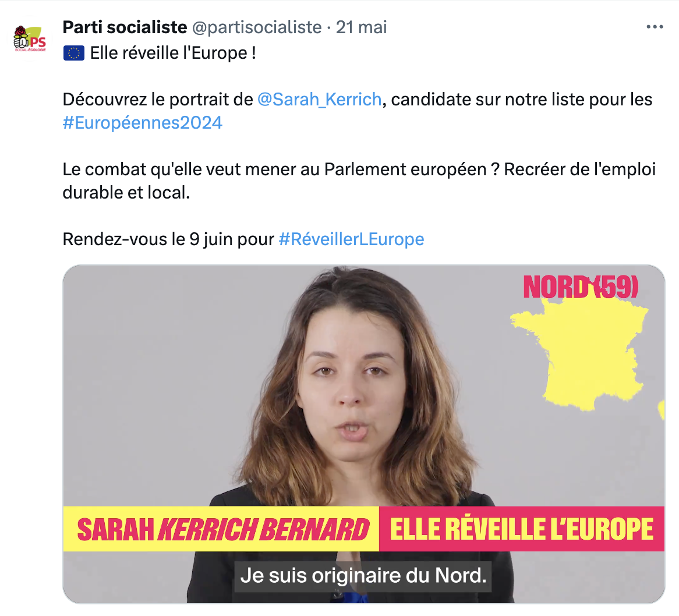Open the Parti socialiste profile name
Viewport: 679px width, 616px height.
[125, 27]
